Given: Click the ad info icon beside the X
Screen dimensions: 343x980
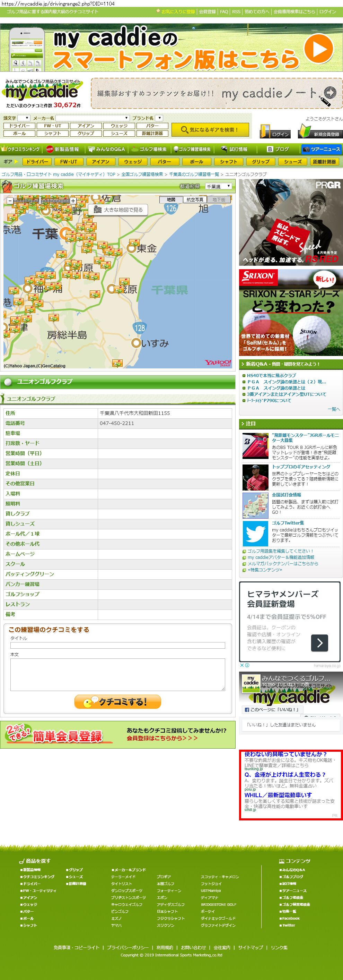Looking at the screenshot, I should (247, 665).
